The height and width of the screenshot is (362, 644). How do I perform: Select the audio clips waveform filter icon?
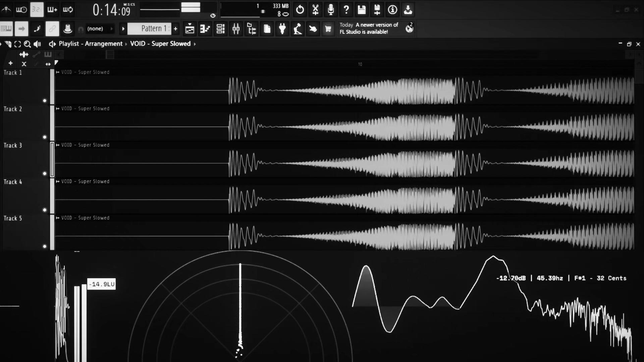tap(24, 54)
